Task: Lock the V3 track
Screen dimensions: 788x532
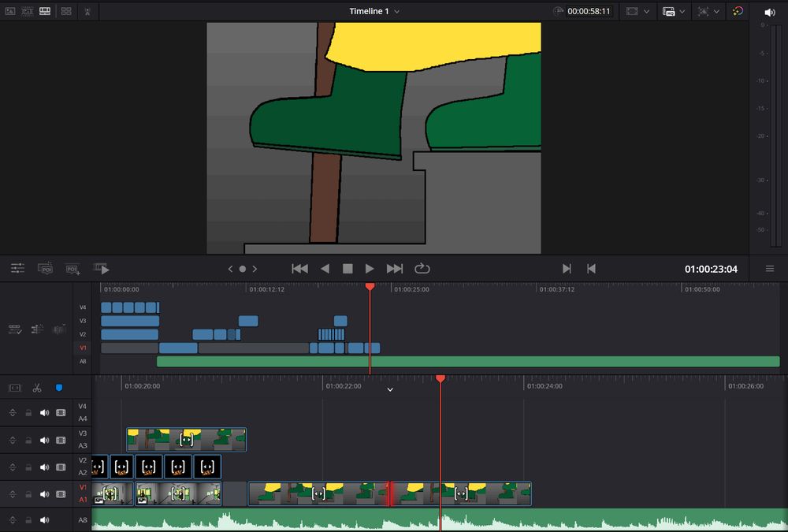Action: (28, 440)
